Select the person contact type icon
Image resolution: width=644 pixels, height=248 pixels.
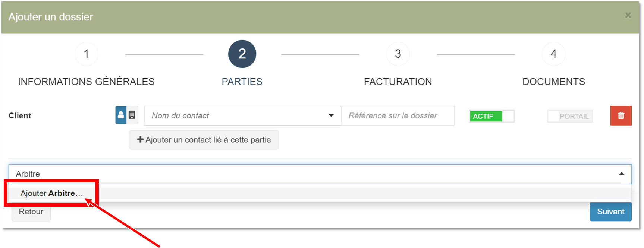click(121, 115)
